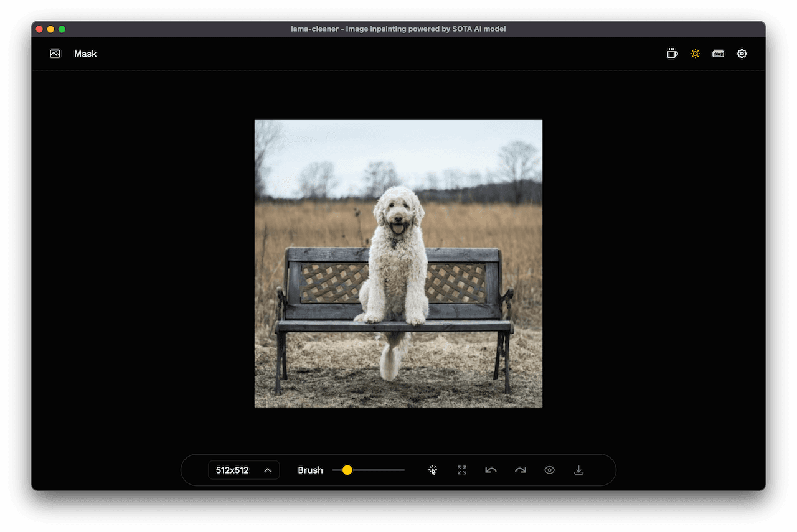
Task: Download the image using the download icon
Action: 578,470
